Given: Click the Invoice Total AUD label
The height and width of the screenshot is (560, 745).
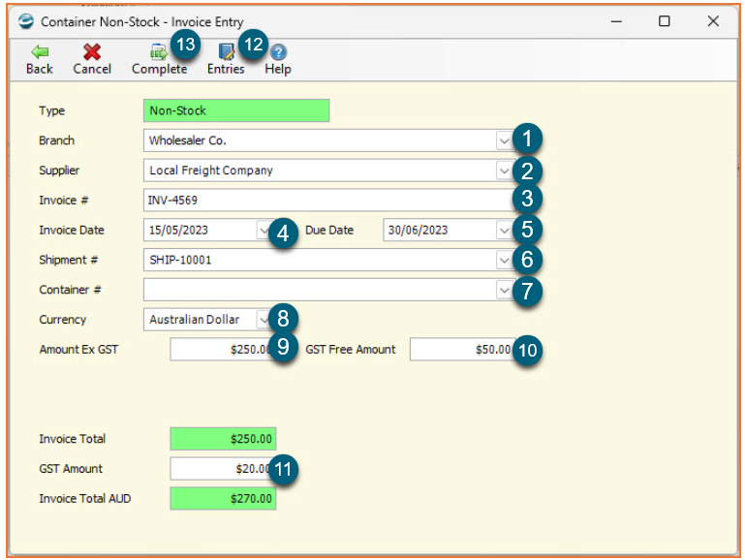Looking at the screenshot, I should [85, 499].
